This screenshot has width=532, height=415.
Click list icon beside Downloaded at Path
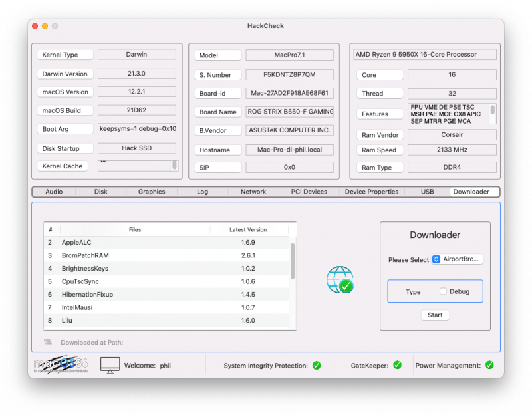[48, 342]
